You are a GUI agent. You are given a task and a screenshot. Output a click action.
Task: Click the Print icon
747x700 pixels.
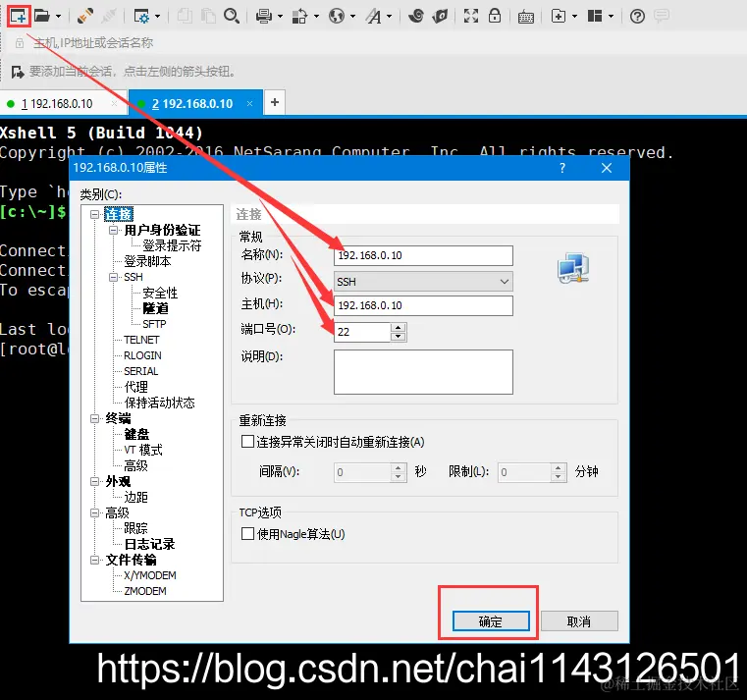(263, 17)
